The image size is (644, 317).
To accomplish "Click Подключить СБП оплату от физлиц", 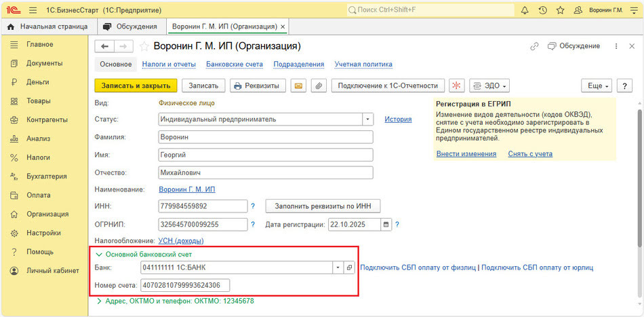I will [x=418, y=267].
